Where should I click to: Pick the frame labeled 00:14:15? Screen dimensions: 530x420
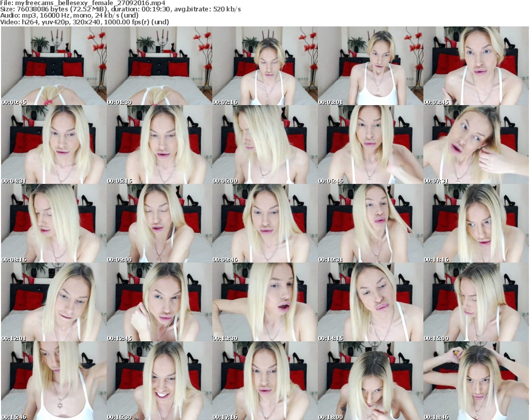371,302
